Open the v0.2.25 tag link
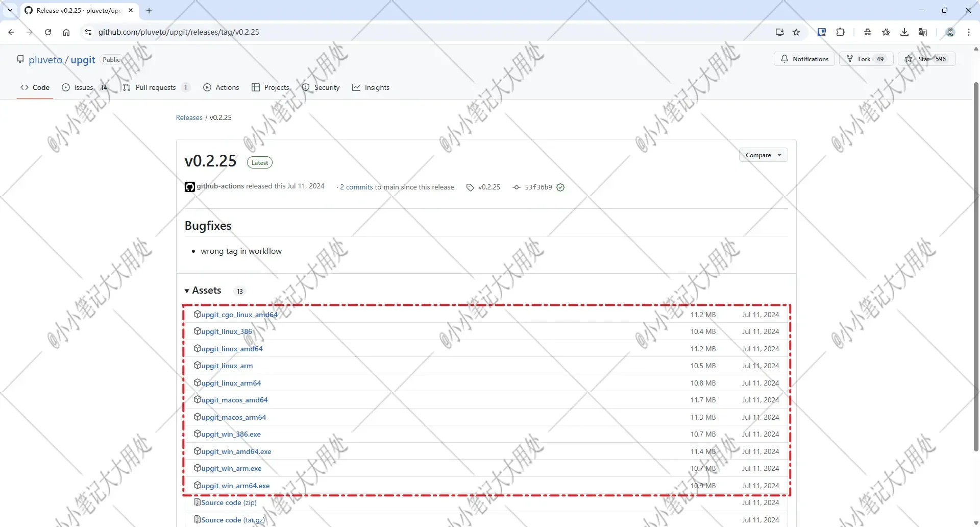The width and height of the screenshot is (980, 527). click(x=483, y=187)
